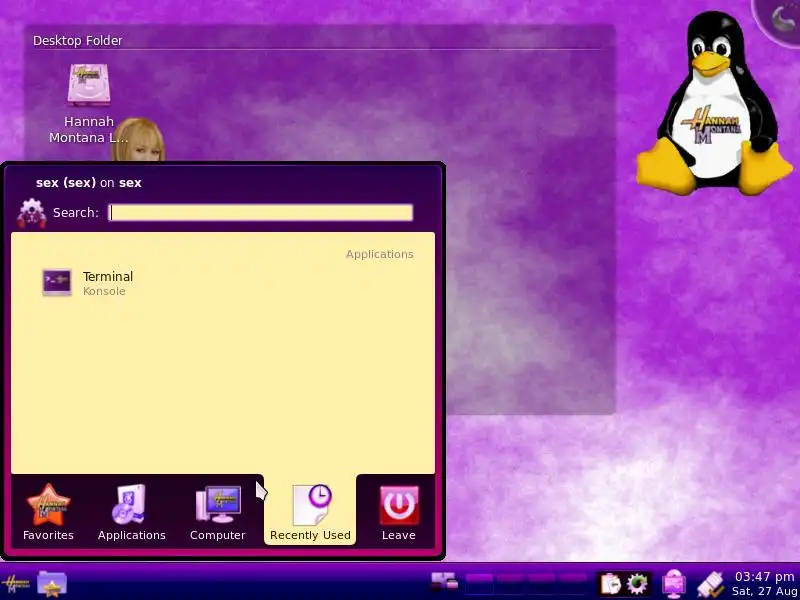Click the pink monitor icon in the taskbar
Viewport: 800px width, 600px height.
(674, 584)
